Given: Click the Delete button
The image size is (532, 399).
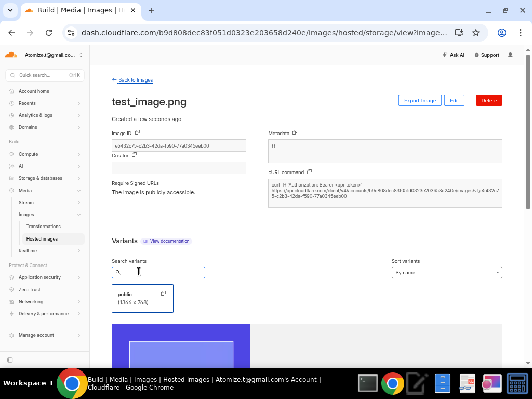Looking at the screenshot, I should click(488, 100).
